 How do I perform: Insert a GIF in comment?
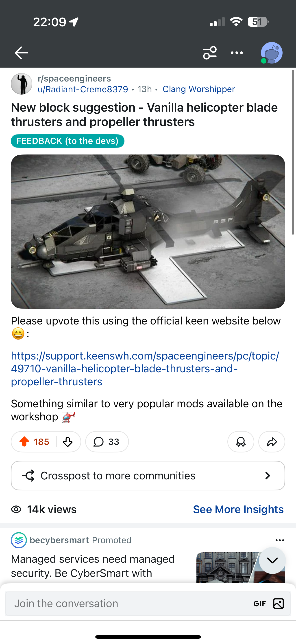[x=260, y=604]
